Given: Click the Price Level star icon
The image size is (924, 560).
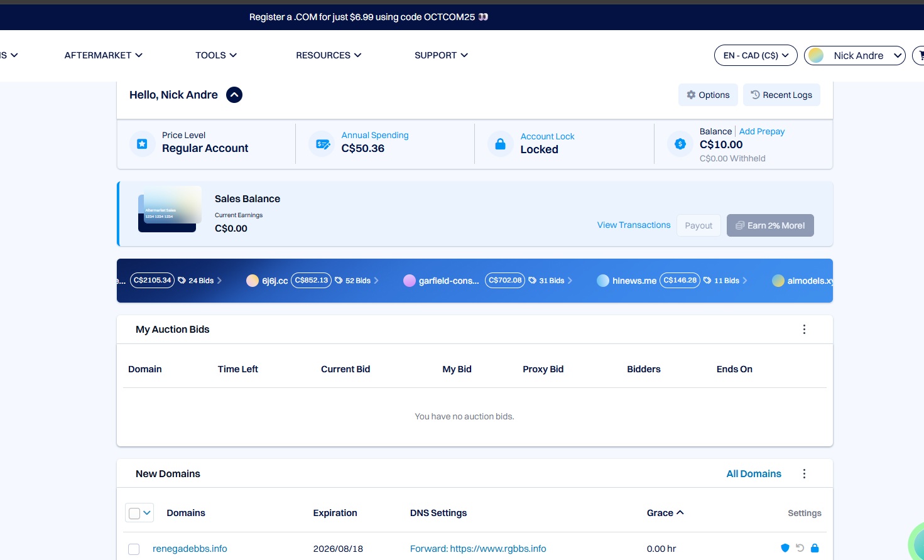Looking at the screenshot, I should point(143,144).
